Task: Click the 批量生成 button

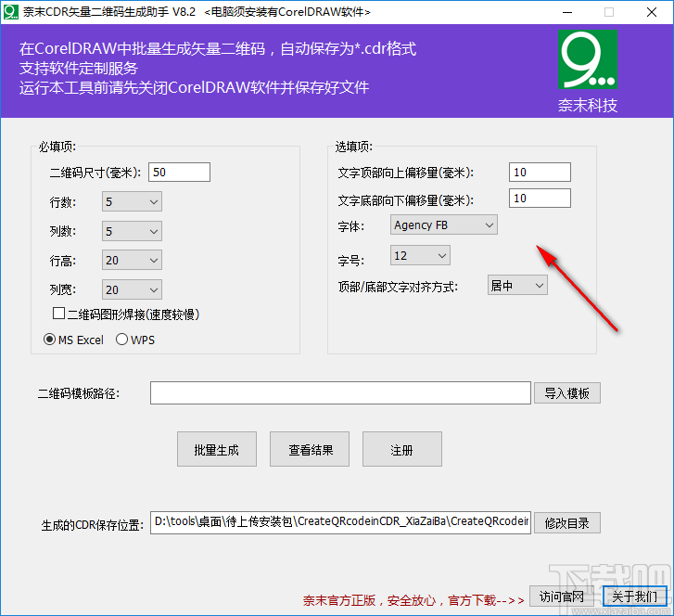Action: (217, 450)
